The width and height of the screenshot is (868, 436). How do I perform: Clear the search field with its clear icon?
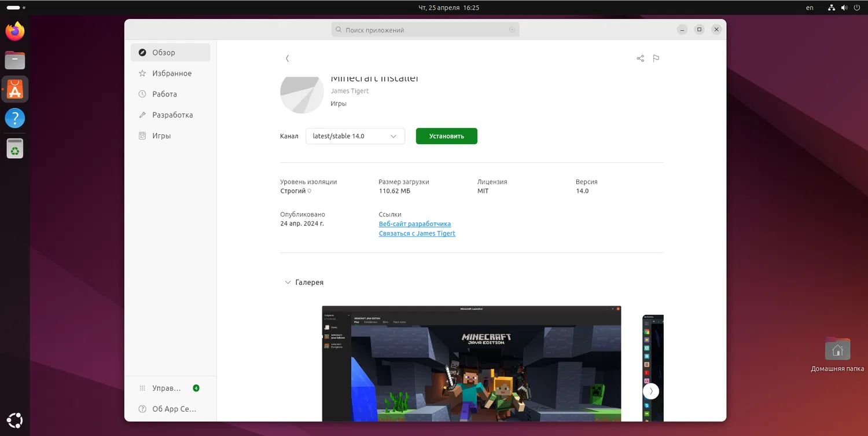click(512, 30)
